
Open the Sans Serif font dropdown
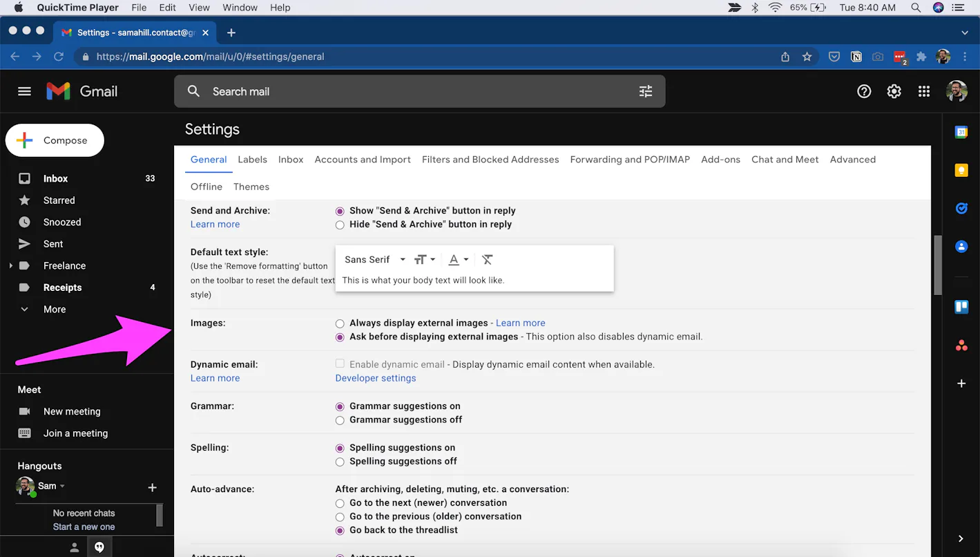tap(375, 260)
